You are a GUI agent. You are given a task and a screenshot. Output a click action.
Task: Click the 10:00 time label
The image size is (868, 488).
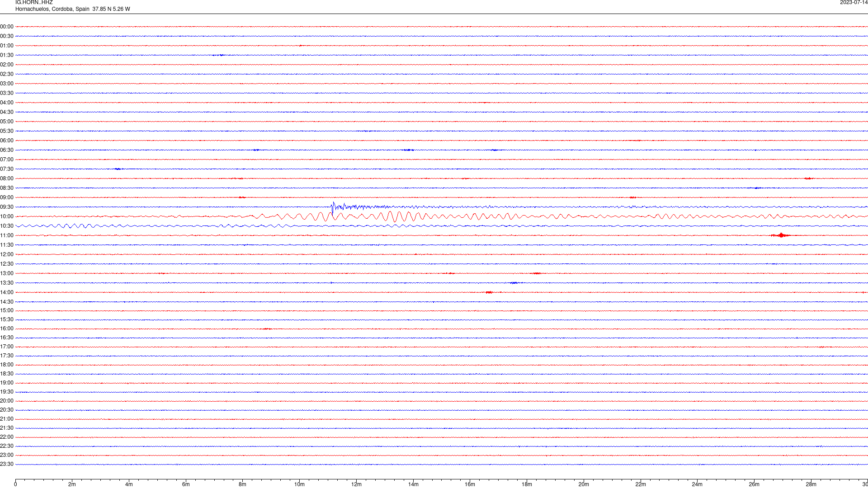tap(7, 216)
